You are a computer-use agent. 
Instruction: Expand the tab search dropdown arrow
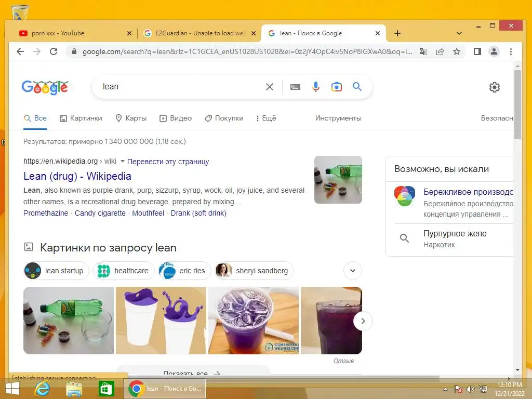459,33
